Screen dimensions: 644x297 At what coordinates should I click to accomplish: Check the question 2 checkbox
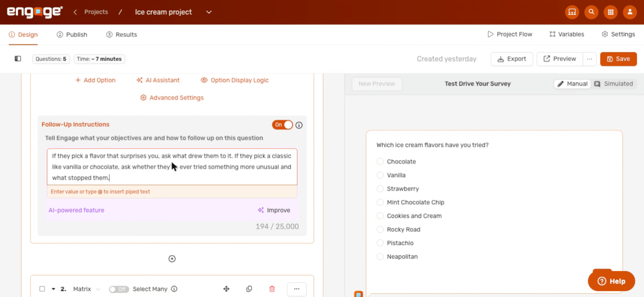click(x=42, y=289)
